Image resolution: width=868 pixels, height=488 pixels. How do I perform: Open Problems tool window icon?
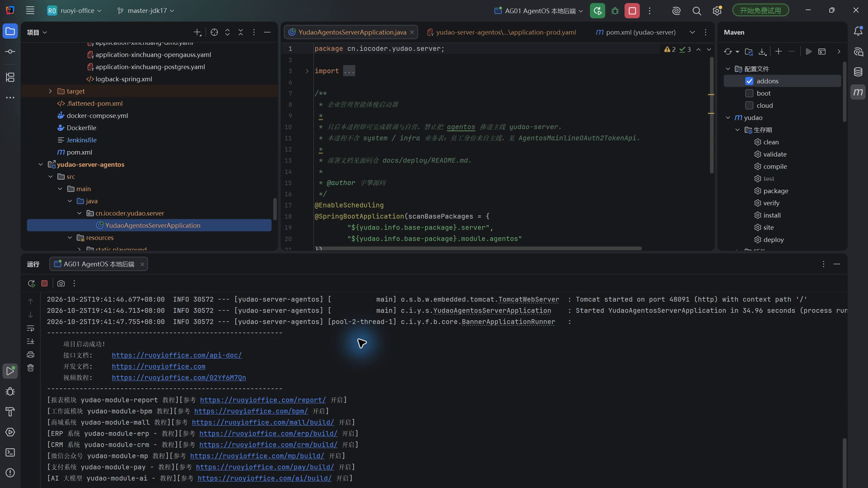(x=10, y=473)
